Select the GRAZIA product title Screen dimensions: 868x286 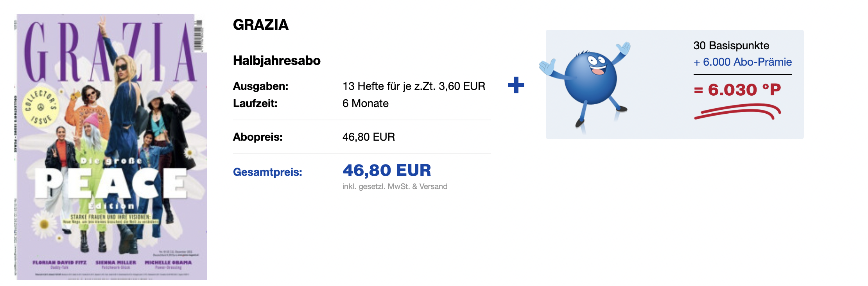(x=260, y=25)
